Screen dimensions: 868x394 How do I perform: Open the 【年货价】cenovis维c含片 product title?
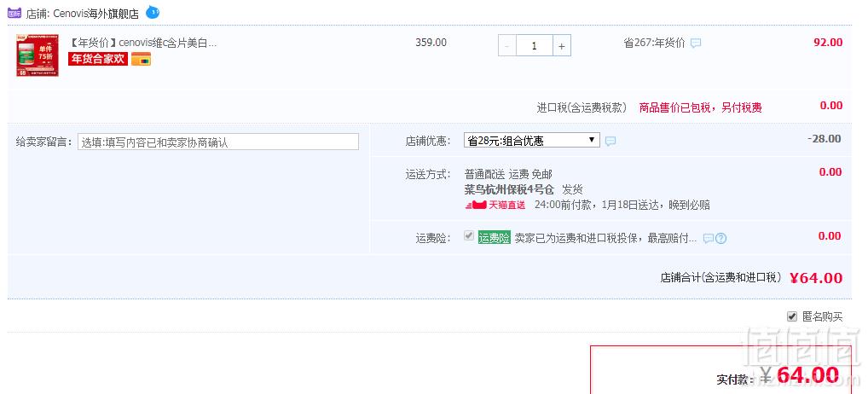pyautogui.click(x=142, y=43)
